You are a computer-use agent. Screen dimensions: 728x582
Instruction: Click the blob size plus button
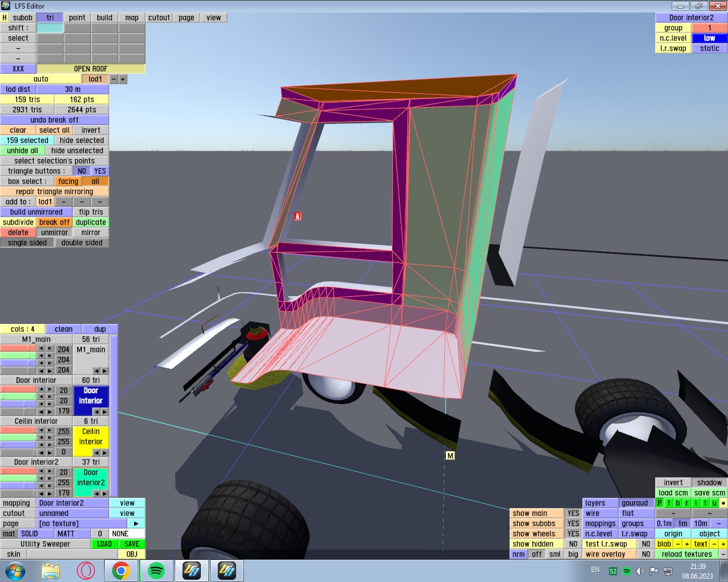coord(687,544)
